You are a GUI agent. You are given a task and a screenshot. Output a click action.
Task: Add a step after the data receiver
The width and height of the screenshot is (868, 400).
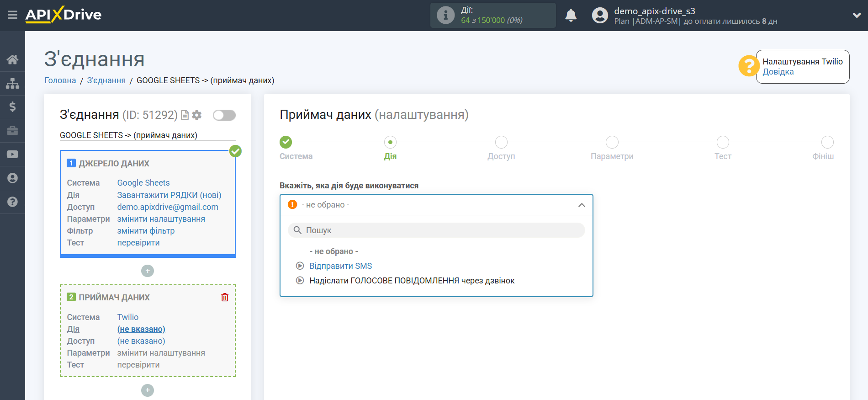pyautogui.click(x=148, y=390)
